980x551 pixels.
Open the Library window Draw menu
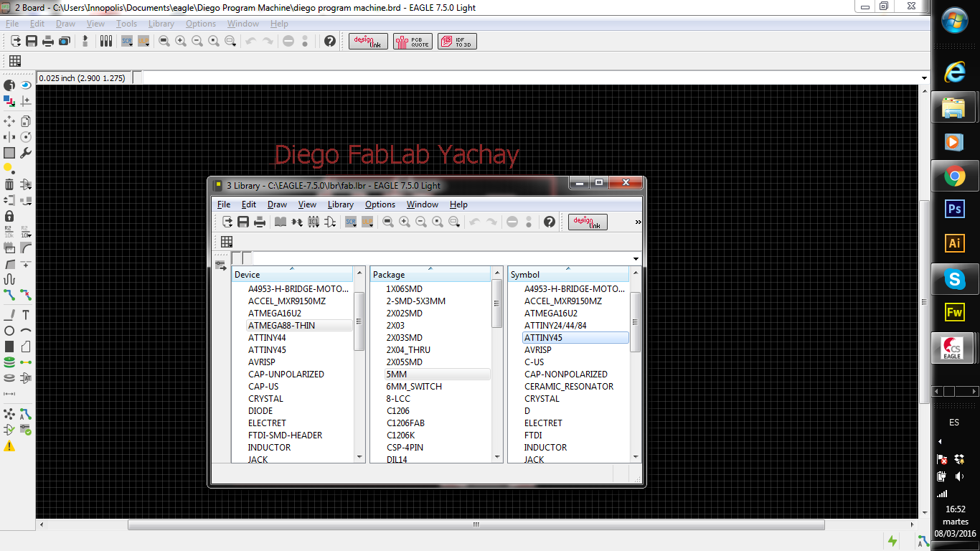coord(277,204)
